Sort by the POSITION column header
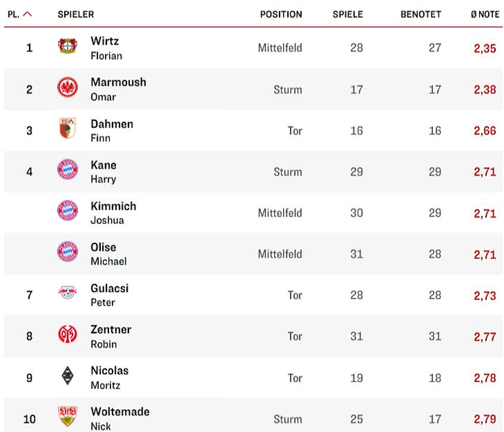The height and width of the screenshot is (432, 504). pos(281,14)
